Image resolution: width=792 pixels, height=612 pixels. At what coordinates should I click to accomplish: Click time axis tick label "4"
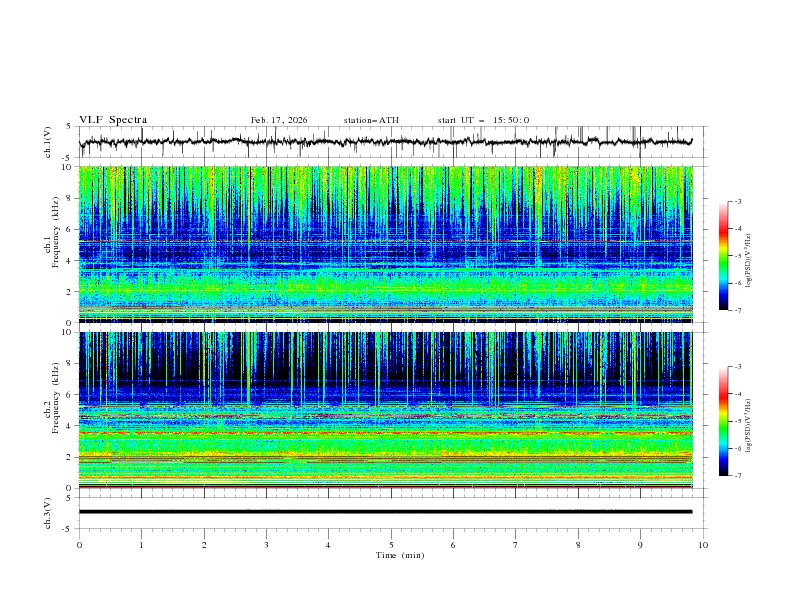[328, 545]
